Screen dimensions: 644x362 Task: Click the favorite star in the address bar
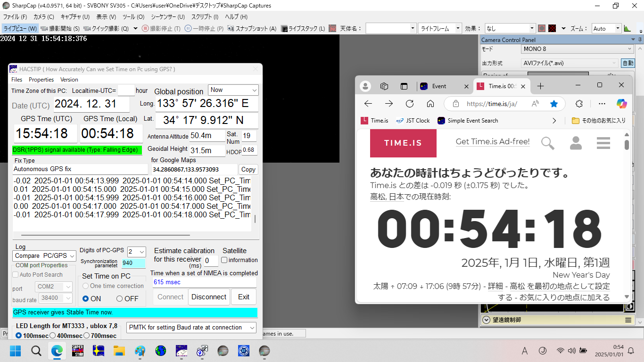pyautogui.click(x=554, y=104)
